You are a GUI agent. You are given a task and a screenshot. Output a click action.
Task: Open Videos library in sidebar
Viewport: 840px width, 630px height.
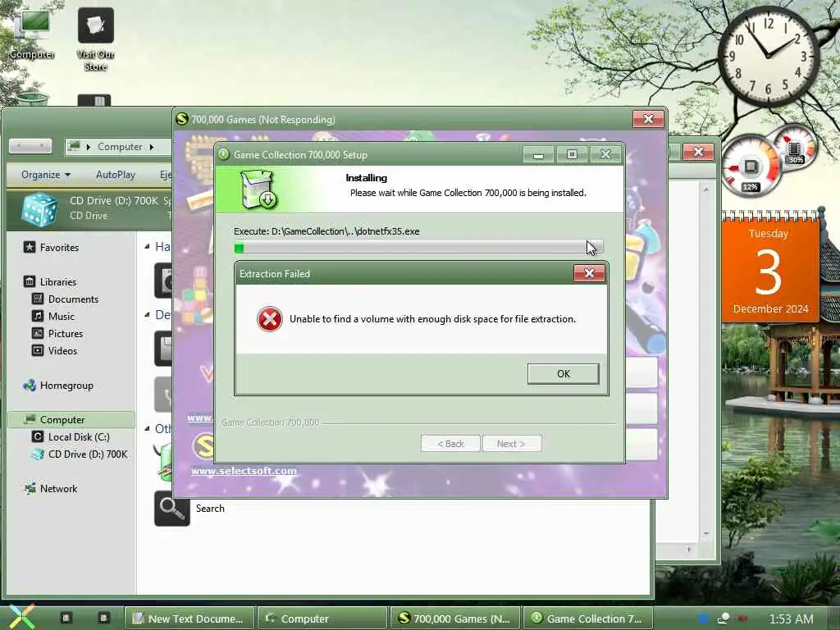(x=62, y=350)
